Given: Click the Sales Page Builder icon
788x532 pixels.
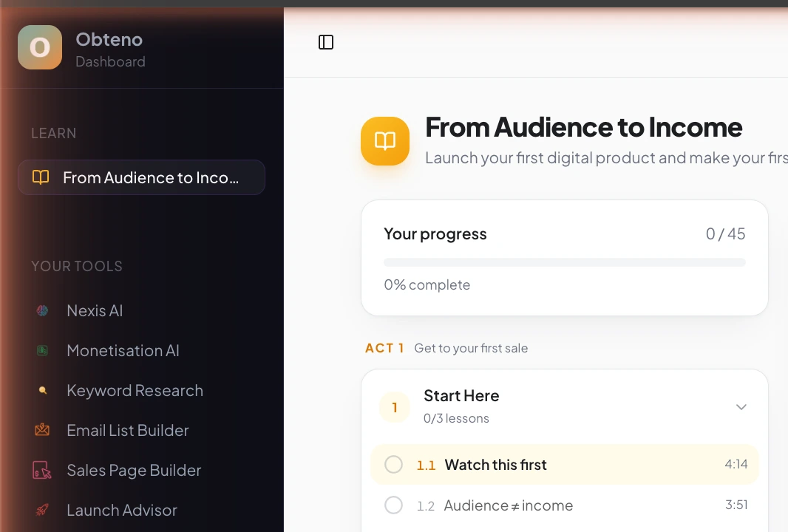Looking at the screenshot, I should coord(41,470).
